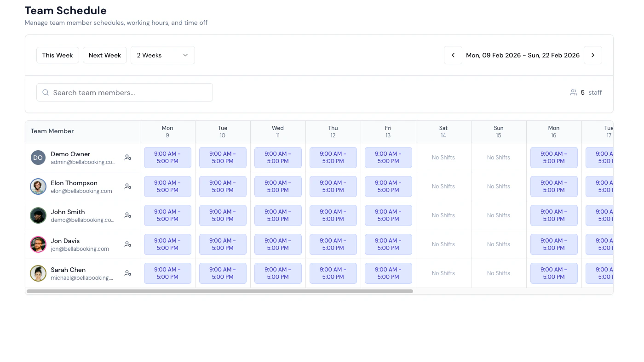Image resolution: width=644 pixels, height=362 pixels.
Task: Click the left arrow to view previous weeks
Action: [x=453, y=55]
